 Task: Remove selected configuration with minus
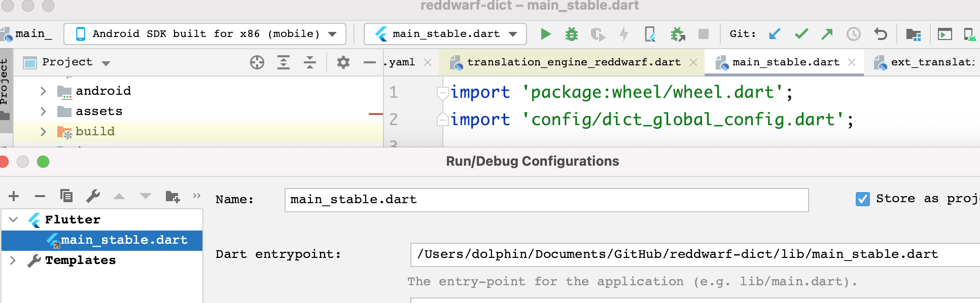(x=40, y=196)
